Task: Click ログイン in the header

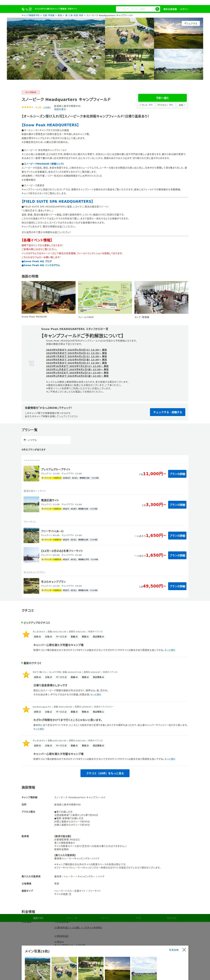Action: tap(184, 9)
